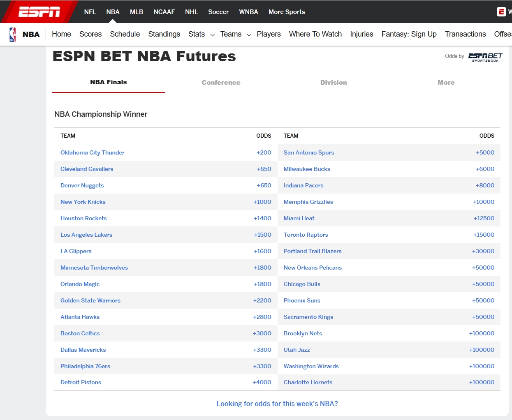Switch to the Conference tab
The height and width of the screenshot is (420, 512).
(221, 83)
